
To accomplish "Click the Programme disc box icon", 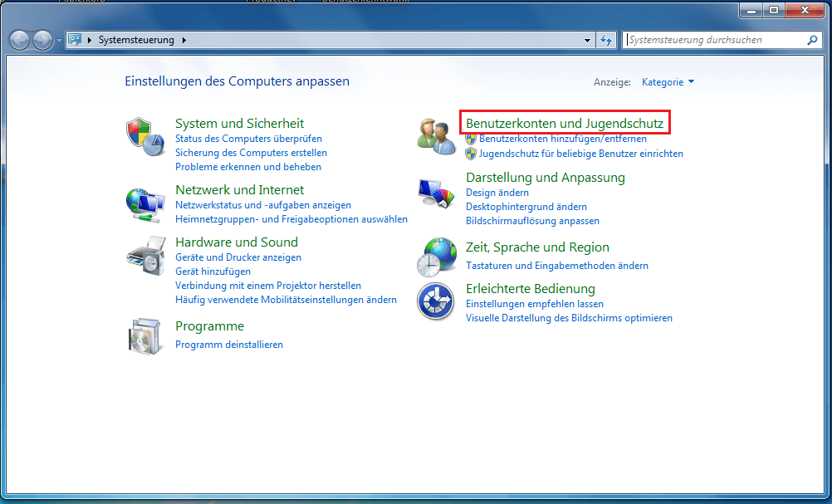I will 144,335.
